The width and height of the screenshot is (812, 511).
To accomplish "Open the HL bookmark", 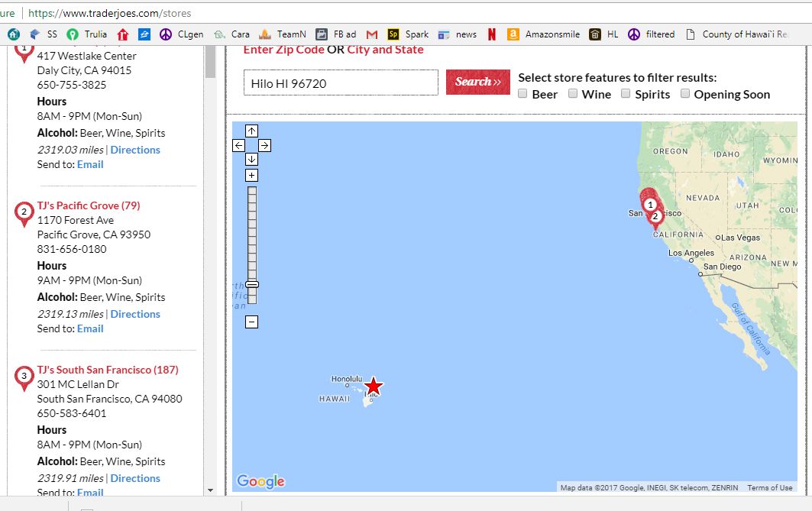I will (603, 34).
